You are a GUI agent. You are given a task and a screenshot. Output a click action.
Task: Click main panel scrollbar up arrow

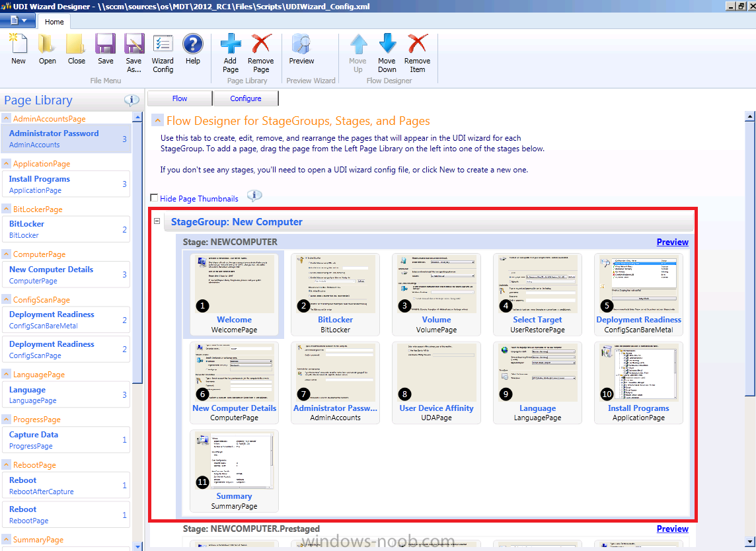(750, 116)
